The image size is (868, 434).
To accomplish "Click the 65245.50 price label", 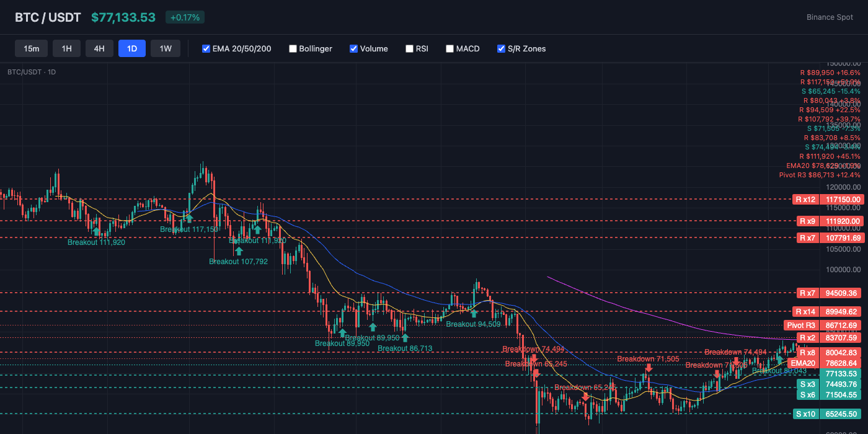I will click(841, 414).
